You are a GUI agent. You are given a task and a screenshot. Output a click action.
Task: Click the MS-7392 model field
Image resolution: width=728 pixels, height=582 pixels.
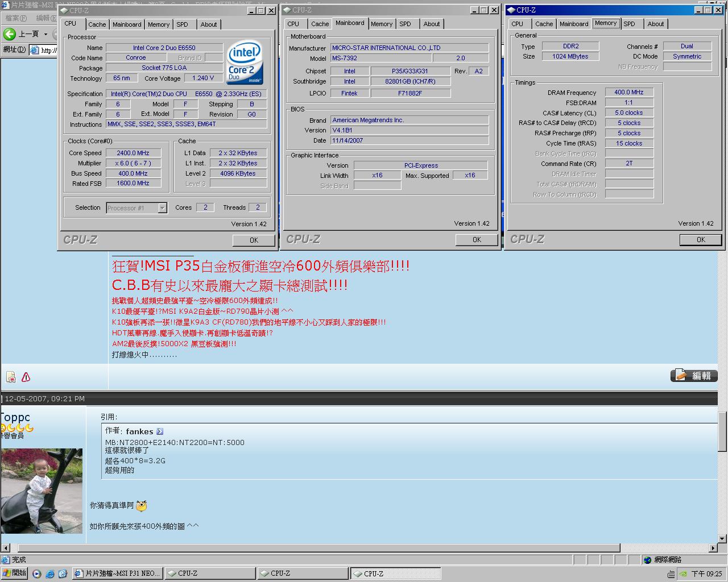(380, 58)
